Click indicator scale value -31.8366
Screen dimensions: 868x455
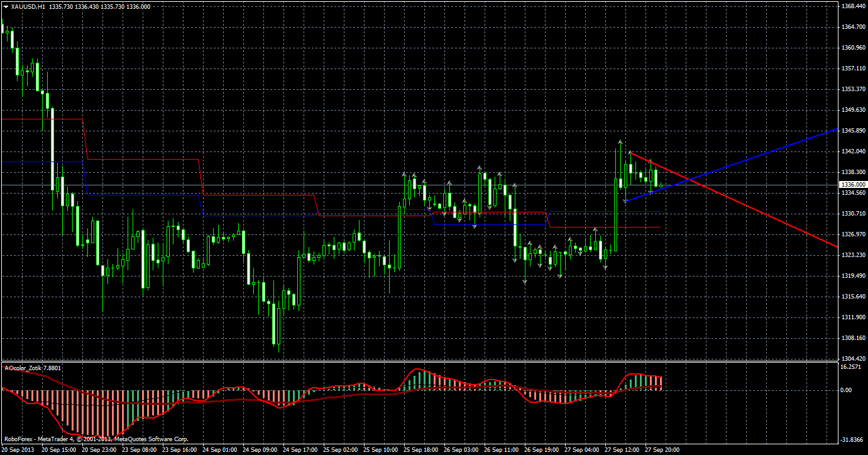pos(853,439)
